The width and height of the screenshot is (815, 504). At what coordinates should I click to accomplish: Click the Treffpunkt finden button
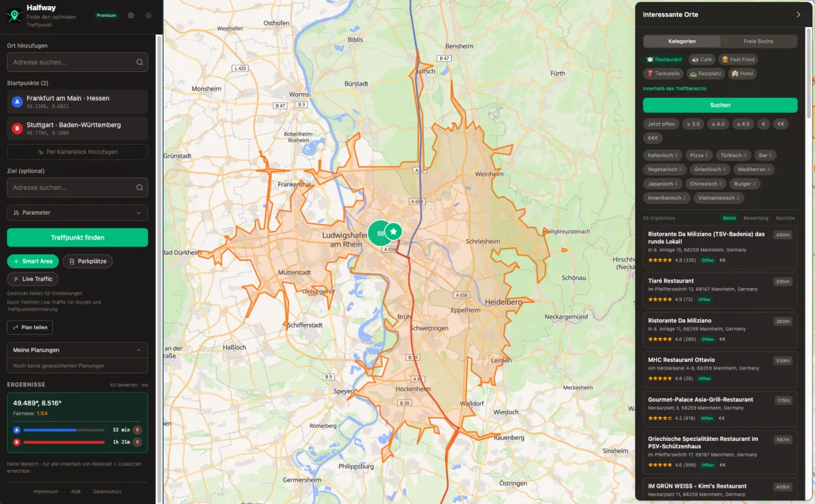(77, 237)
